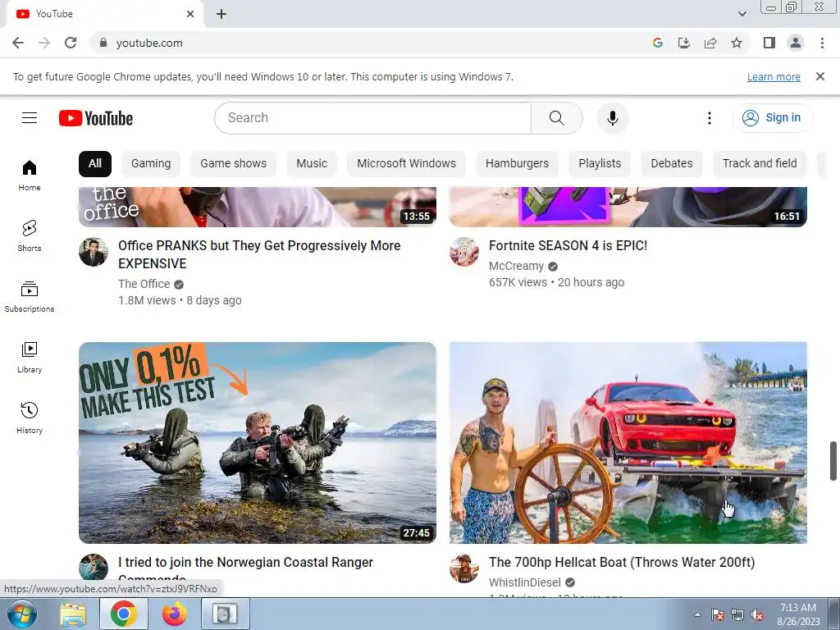This screenshot has width=840, height=630.
Task: Open Chrome three-dot menu
Action: pos(822,43)
